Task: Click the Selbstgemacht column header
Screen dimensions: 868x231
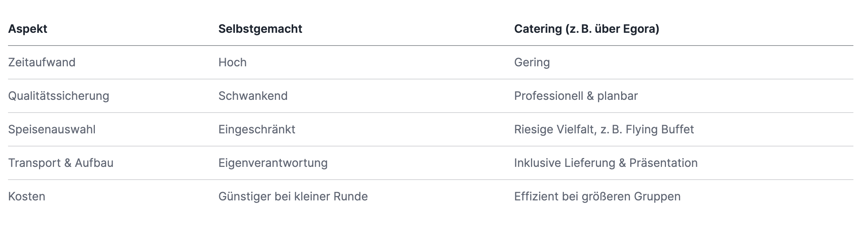Action: [260, 29]
